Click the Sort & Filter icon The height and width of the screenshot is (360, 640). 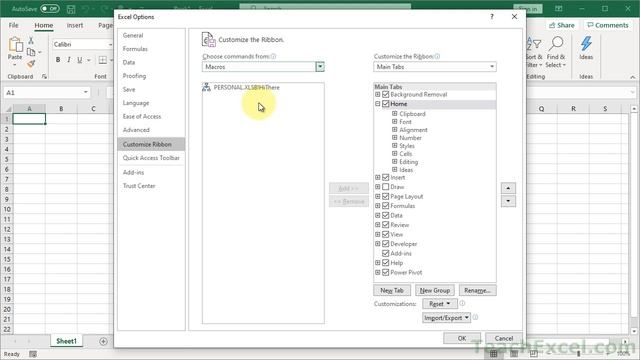click(x=533, y=44)
